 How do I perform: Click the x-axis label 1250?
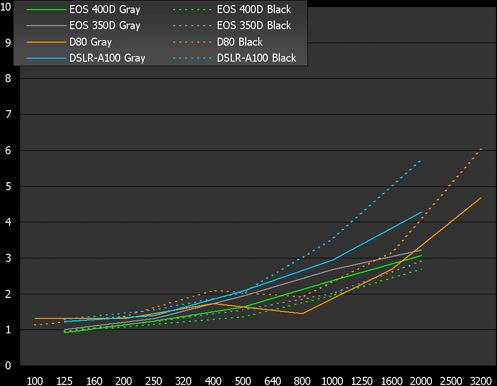[362, 381]
